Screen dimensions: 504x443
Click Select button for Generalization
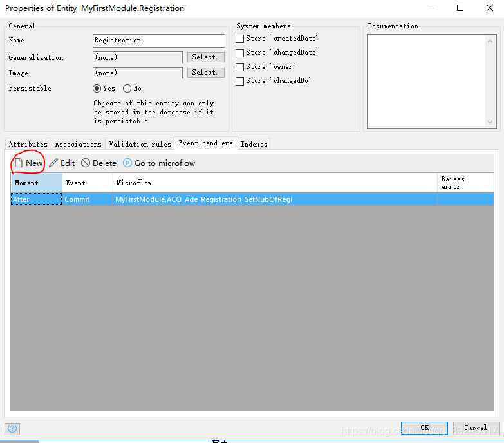pyautogui.click(x=205, y=57)
